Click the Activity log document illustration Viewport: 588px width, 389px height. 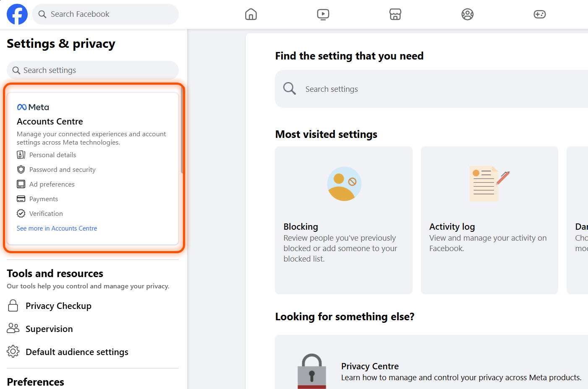point(489,184)
